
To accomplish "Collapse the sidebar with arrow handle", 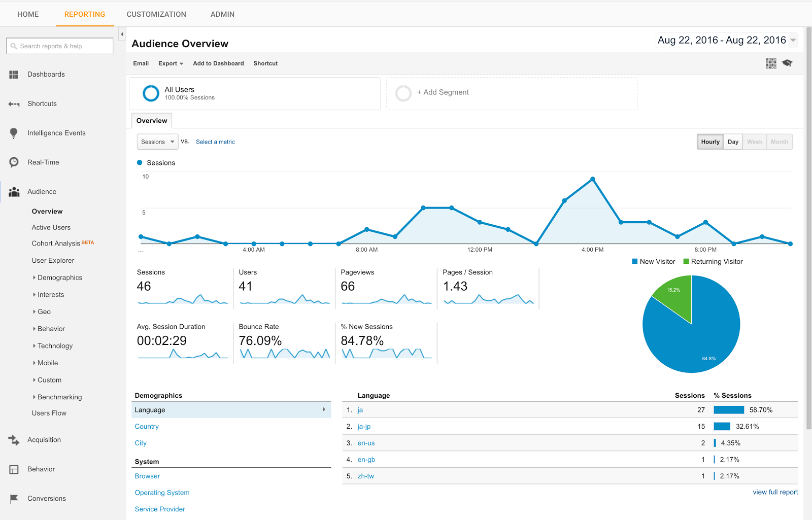I will tap(122, 34).
